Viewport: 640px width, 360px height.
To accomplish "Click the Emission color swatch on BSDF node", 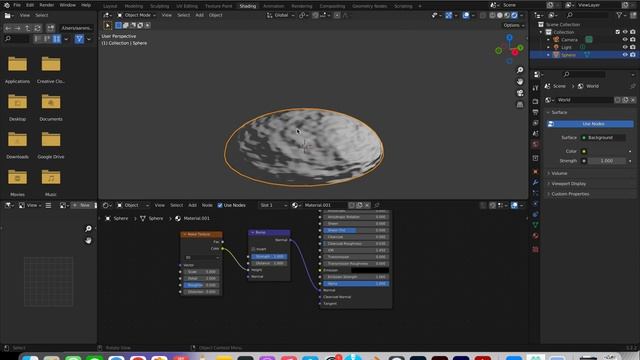I will tap(370, 270).
